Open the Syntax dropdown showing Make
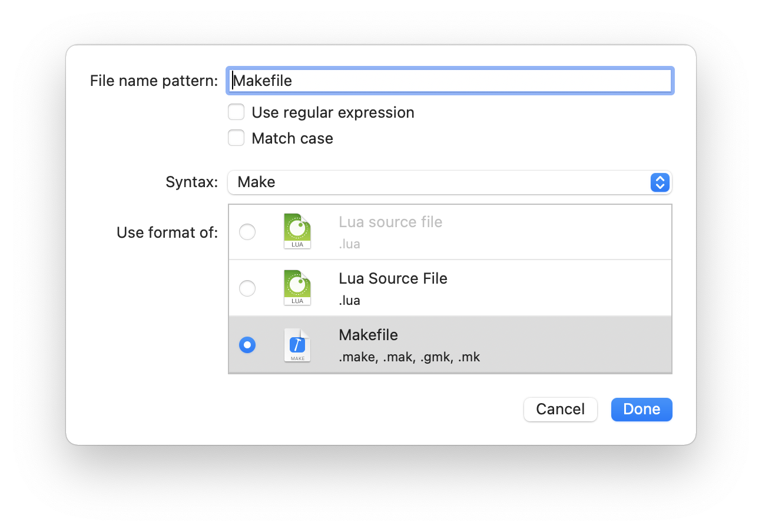Image resolution: width=762 pixels, height=532 pixels. click(450, 182)
